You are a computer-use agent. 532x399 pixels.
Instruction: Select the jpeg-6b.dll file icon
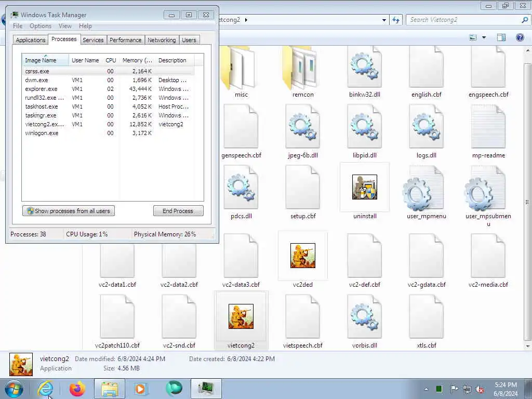coord(303,126)
